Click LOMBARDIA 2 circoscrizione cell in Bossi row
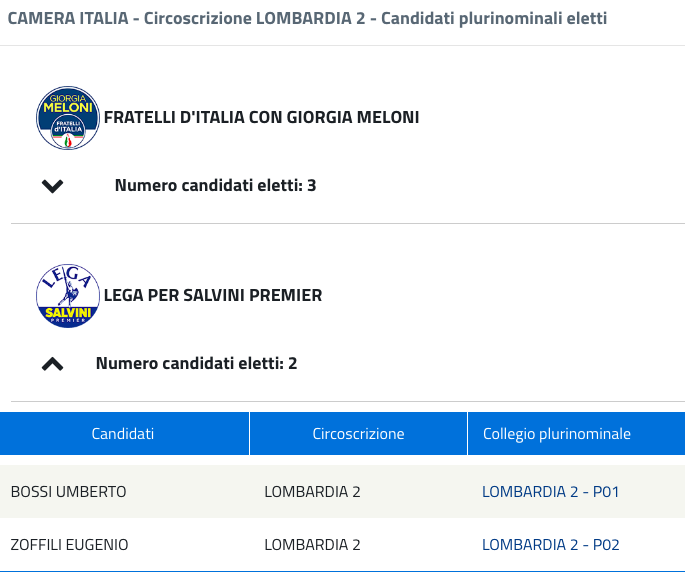Screen dimensions: 685x575 pos(312,492)
